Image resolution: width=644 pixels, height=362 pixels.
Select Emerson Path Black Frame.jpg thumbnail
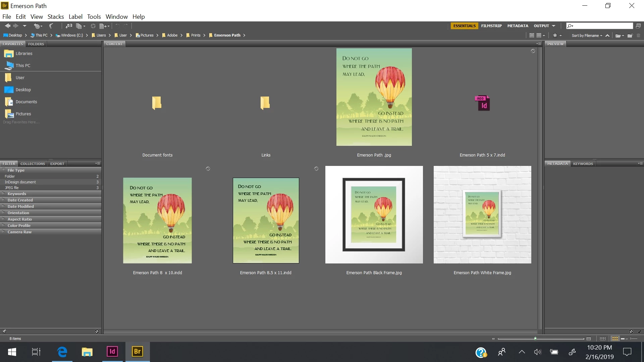[x=374, y=215]
